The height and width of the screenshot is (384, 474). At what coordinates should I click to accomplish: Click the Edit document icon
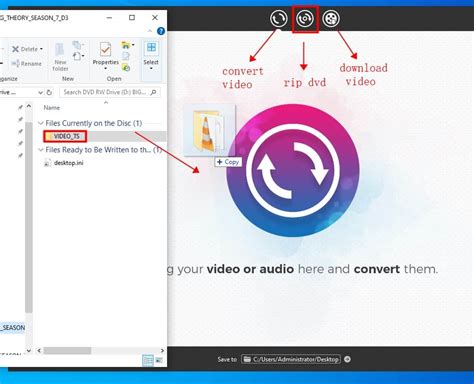(126, 56)
